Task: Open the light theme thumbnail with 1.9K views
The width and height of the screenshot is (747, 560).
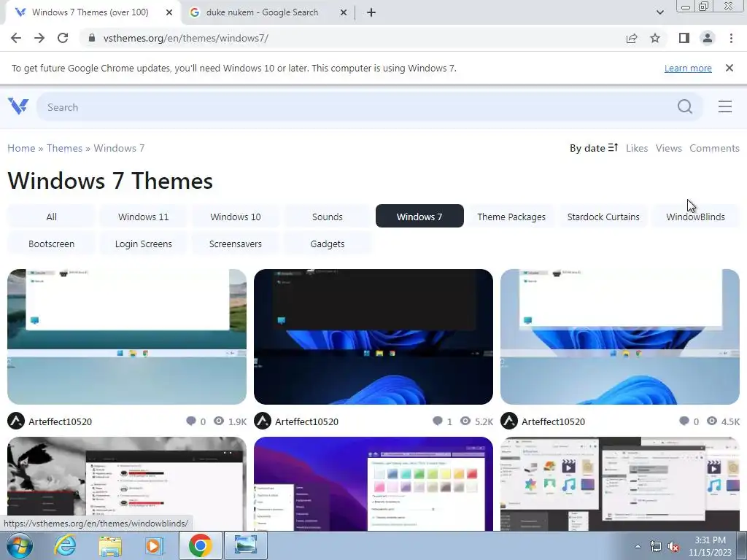Action: coord(127,337)
